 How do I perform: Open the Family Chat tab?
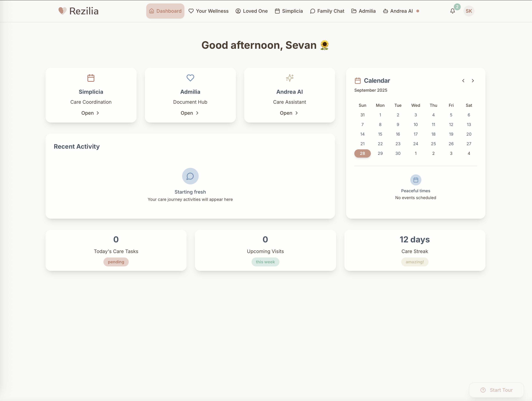(x=327, y=11)
